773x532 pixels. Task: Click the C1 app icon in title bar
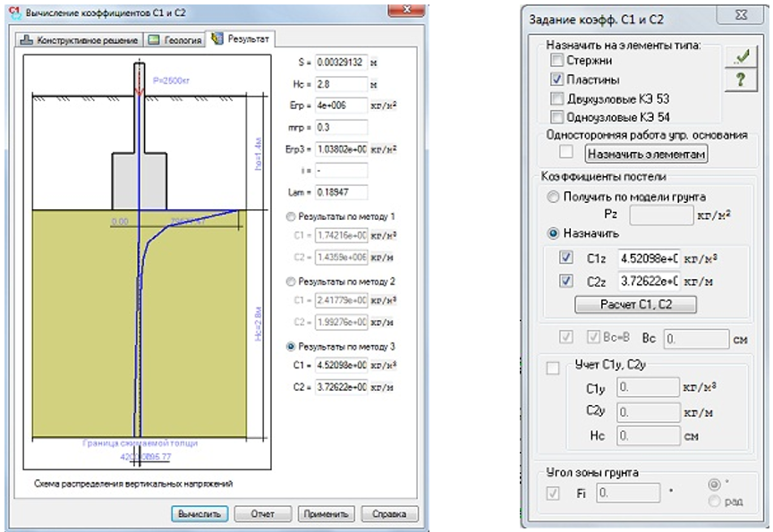point(15,13)
